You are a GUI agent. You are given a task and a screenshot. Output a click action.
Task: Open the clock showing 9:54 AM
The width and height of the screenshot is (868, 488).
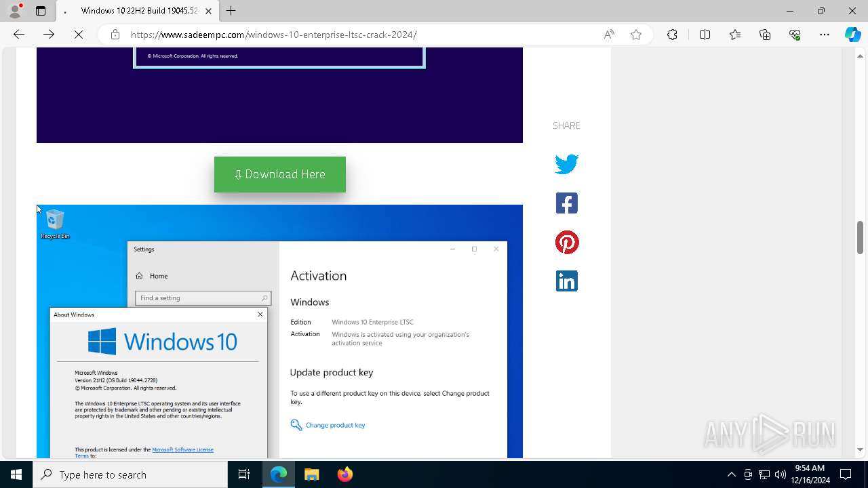point(810,474)
